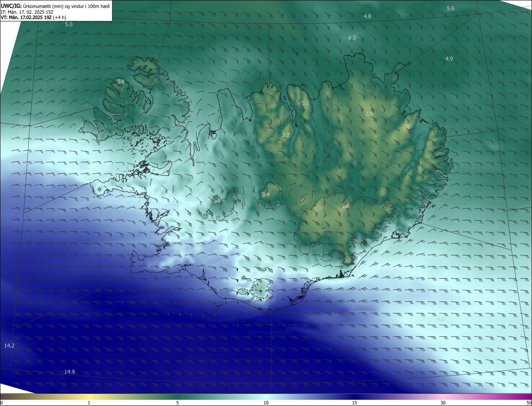Click the 2.6 value label on the map

[406, 126]
